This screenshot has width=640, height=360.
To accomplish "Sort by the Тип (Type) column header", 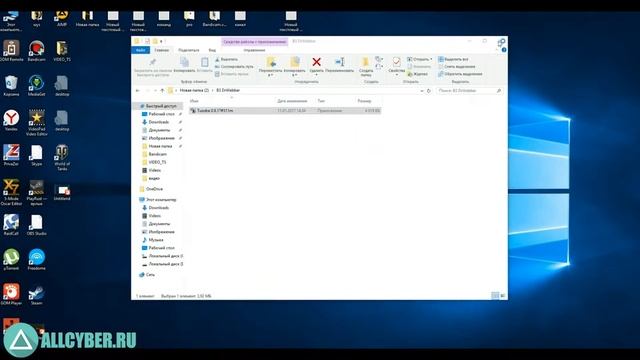I will (321, 101).
